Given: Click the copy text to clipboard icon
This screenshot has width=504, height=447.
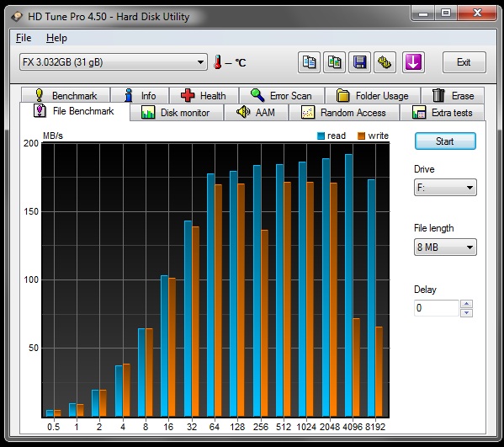Looking at the screenshot, I should point(309,62).
